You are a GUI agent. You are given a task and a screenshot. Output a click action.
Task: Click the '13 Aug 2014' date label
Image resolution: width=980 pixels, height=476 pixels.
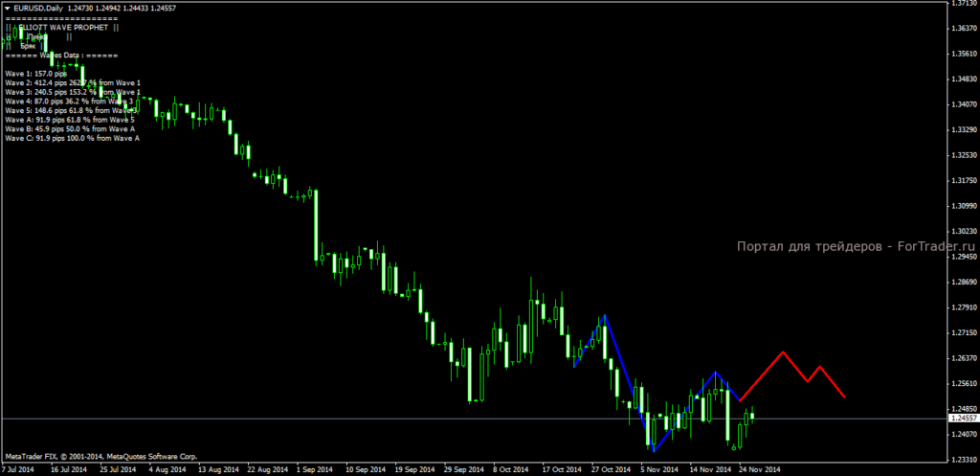pos(218,469)
